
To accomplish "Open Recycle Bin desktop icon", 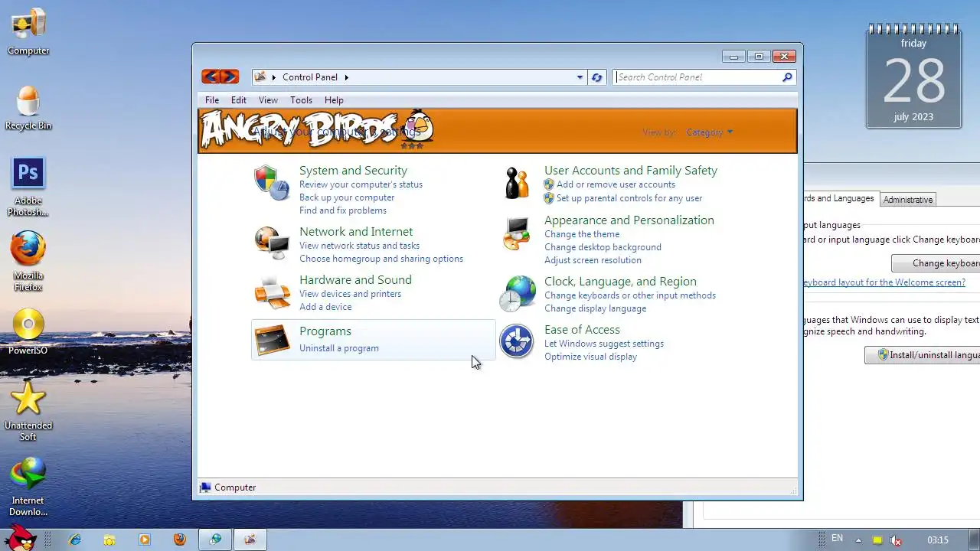I will click(x=28, y=108).
